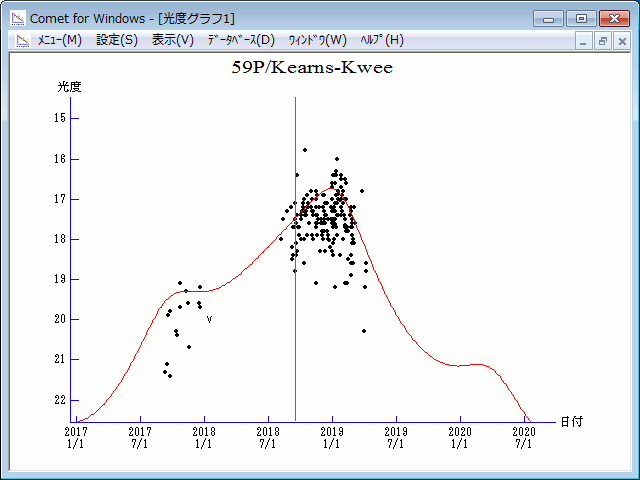Minimize the Comet for Windows application
640x480 pixels.
click(x=548, y=19)
